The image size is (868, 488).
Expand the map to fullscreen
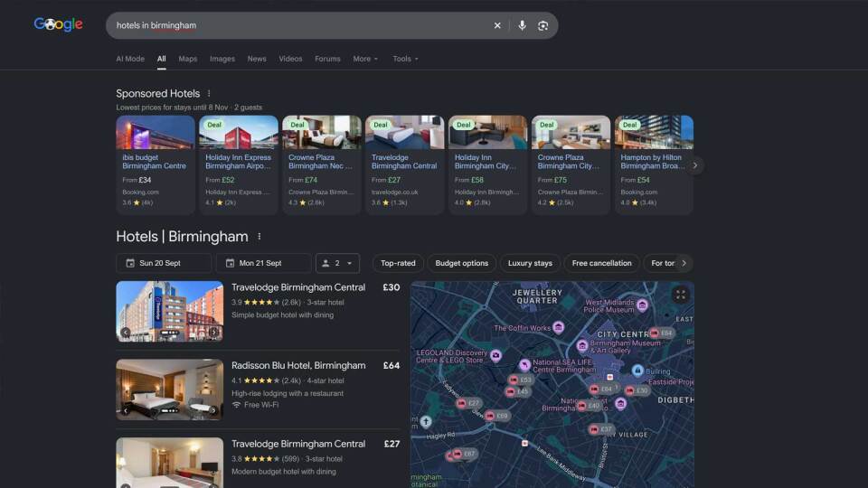point(680,295)
